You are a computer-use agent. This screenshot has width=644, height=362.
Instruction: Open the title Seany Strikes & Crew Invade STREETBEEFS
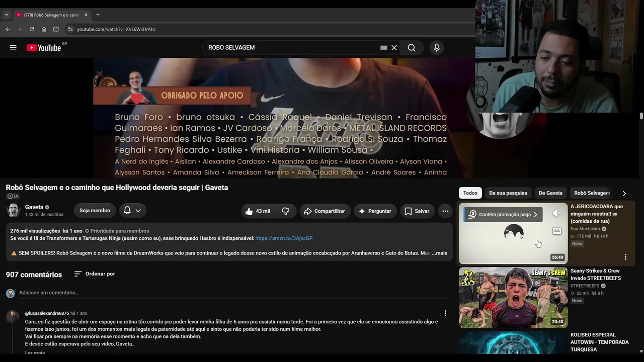tap(596, 275)
